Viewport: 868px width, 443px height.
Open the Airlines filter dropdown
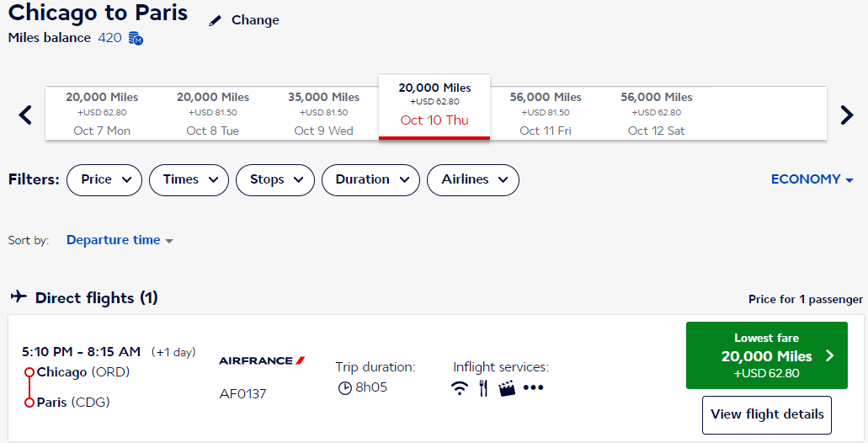(473, 179)
